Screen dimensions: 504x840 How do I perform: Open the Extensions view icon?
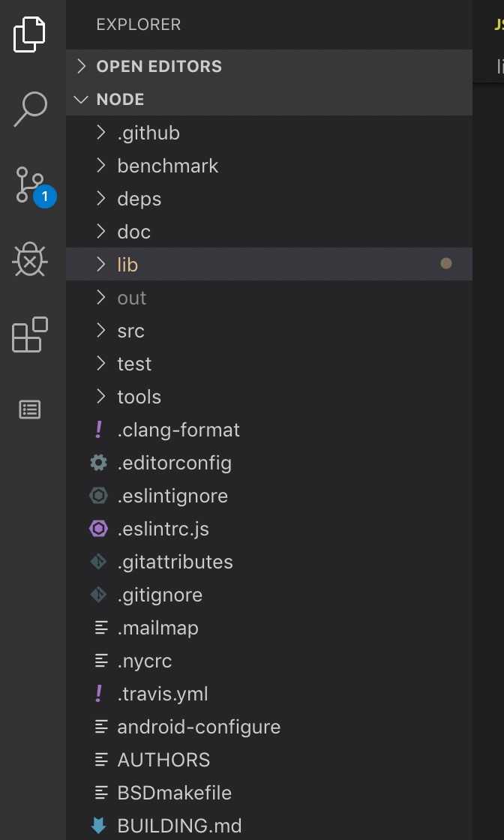(x=30, y=335)
